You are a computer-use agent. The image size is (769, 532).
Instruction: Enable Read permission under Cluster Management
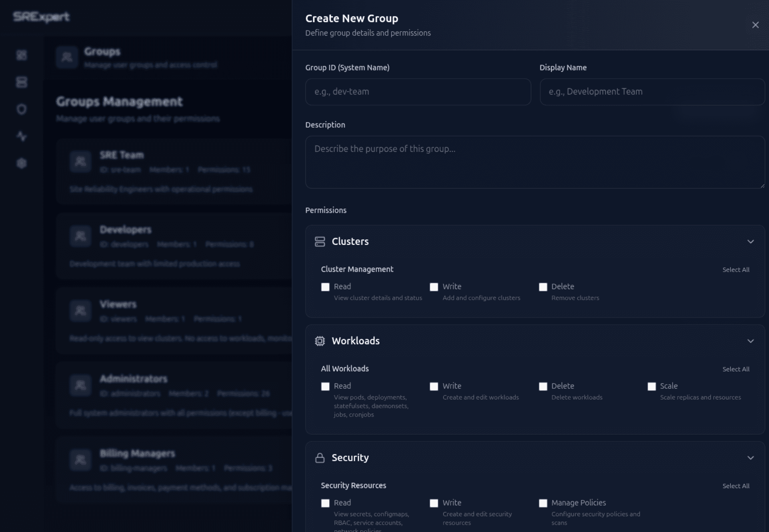pyautogui.click(x=325, y=287)
